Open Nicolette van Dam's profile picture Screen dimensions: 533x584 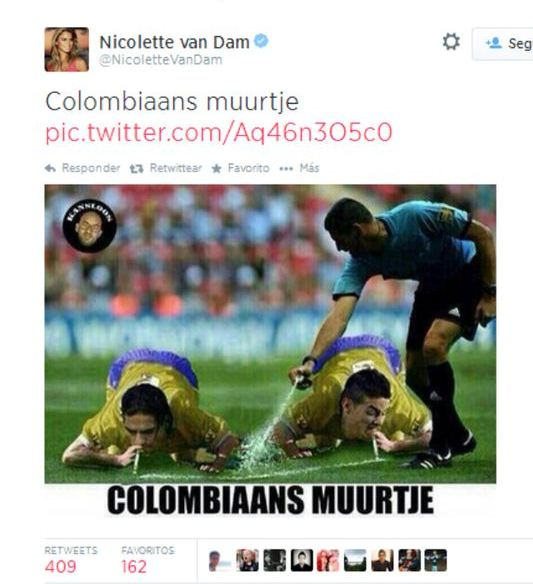tap(67, 49)
